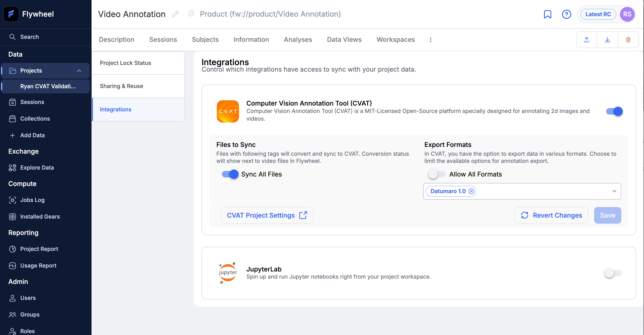Open Collections in the sidebar
644x335 pixels.
coord(35,119)
